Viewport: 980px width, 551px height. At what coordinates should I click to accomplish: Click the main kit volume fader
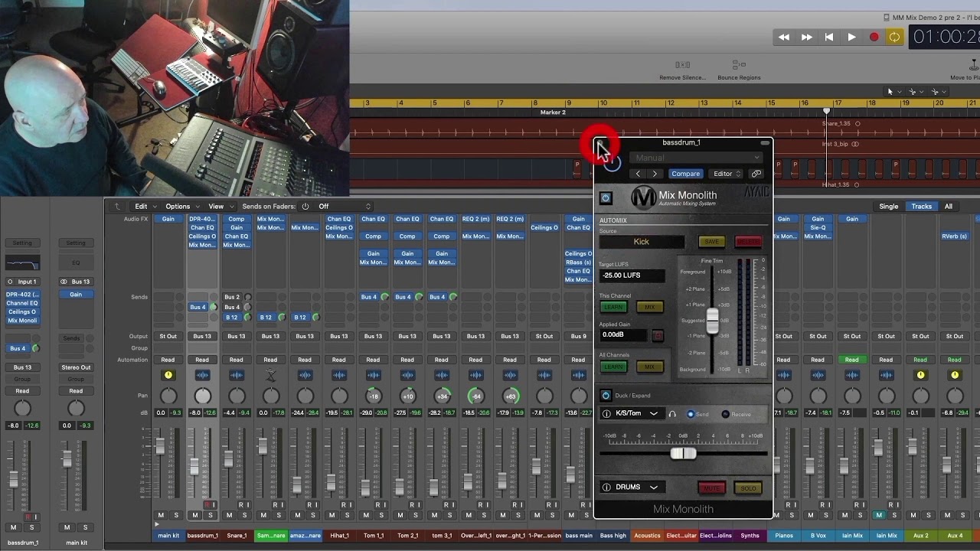tap(161, 446)
